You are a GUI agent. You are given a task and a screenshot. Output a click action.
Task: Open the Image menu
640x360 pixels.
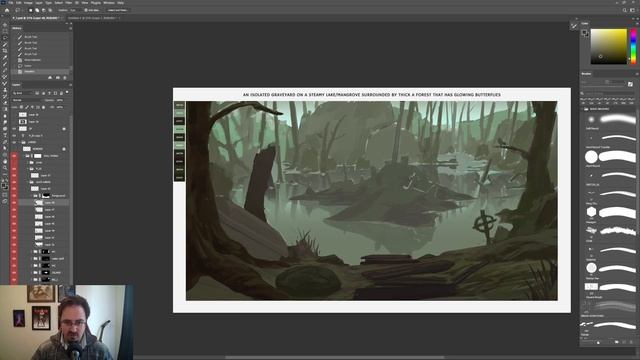(28, 3)
